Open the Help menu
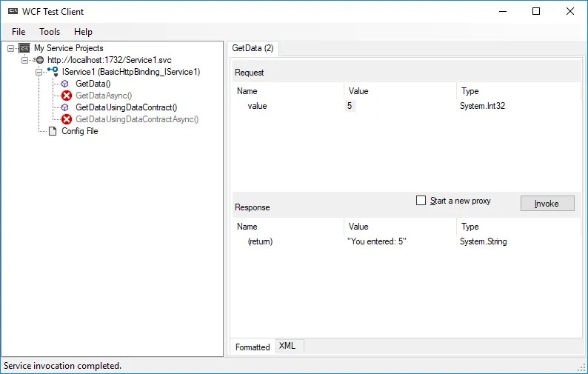Screen dimensions: 588x374 (x=83, y=32)
